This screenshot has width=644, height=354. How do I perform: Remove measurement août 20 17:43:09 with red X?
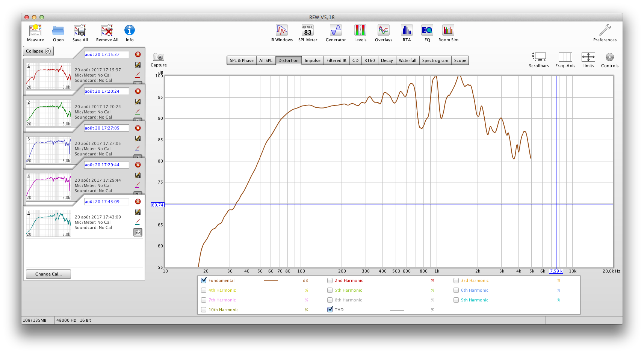pos(138,202)
